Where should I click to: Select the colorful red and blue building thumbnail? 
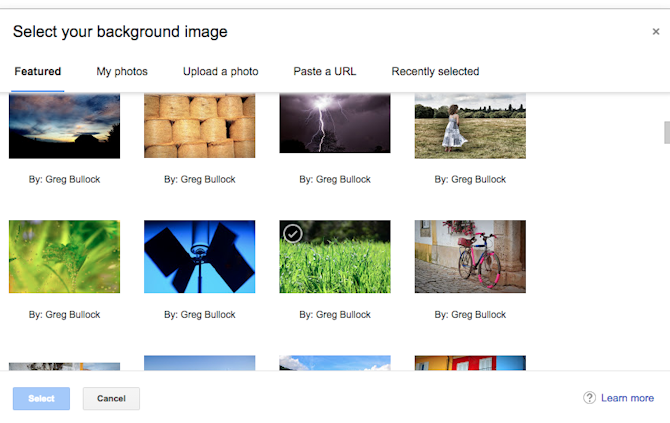[x=470, y=363]
